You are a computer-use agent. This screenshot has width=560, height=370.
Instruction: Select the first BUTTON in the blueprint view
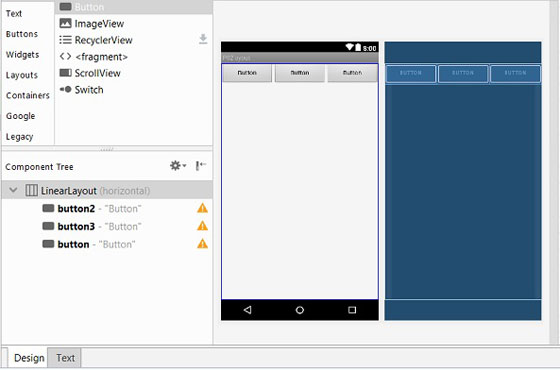pos(411,74)
